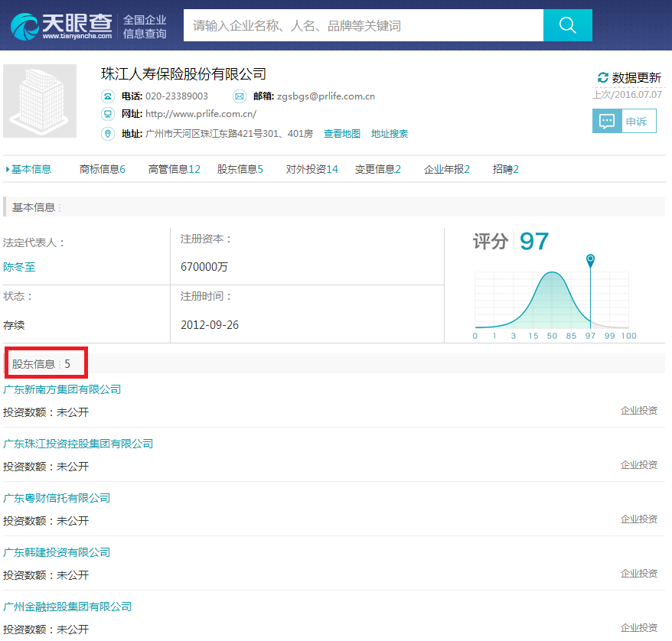This screenshot has width=672, height=641.
Task: Click the 申诉 complaint button
Action: pos(625,121)
